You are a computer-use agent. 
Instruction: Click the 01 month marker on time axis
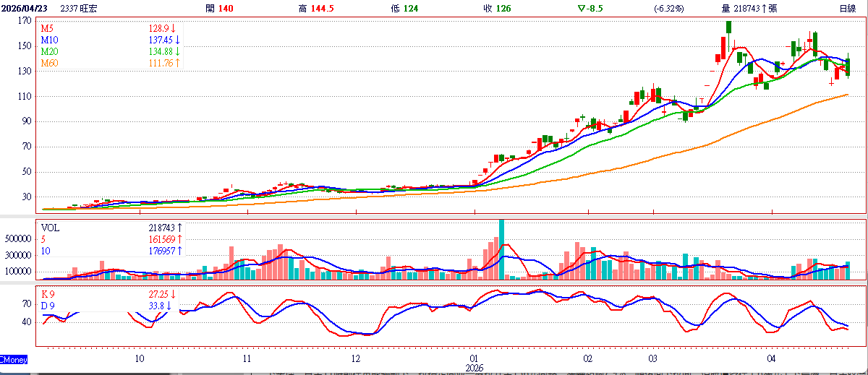[x=475, y=358]
